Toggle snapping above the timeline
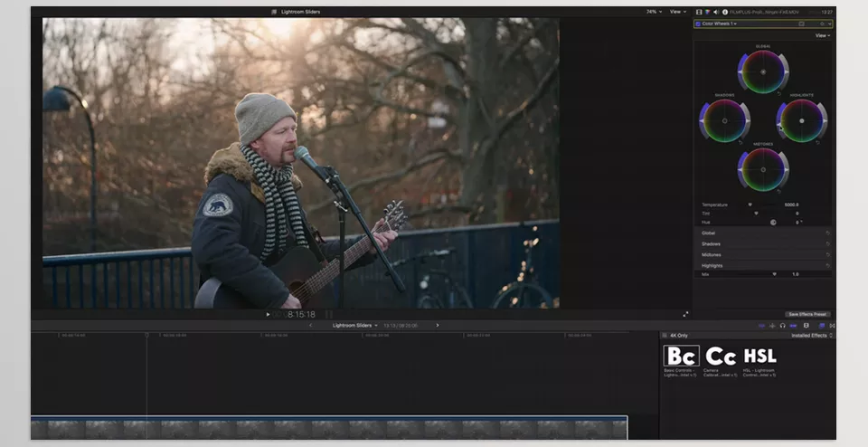This screenshot has height=447, width=868. [793, 326]
